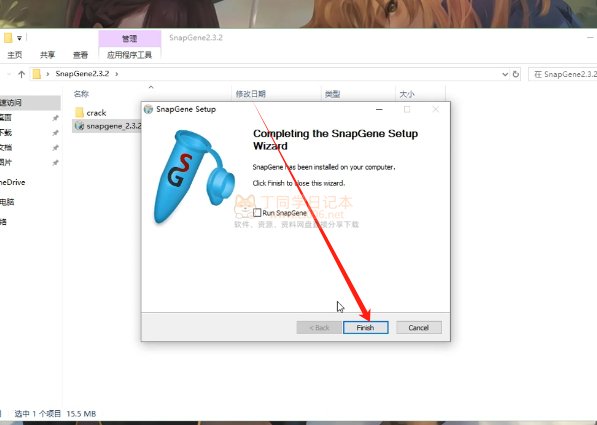Viewport: 597px width, 425px height.
Task: Click the search box in Explorer
Action: coord(563,74)
